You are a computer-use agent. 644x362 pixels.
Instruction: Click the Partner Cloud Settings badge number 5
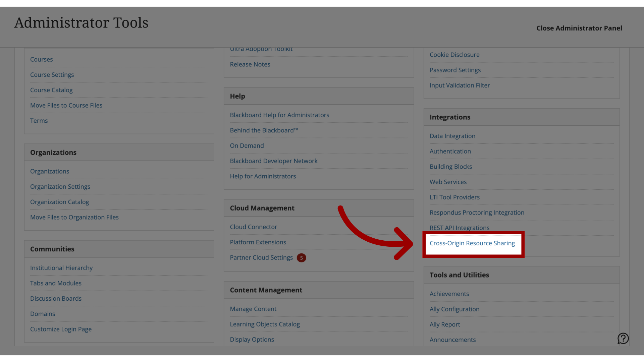coord(302,258)
